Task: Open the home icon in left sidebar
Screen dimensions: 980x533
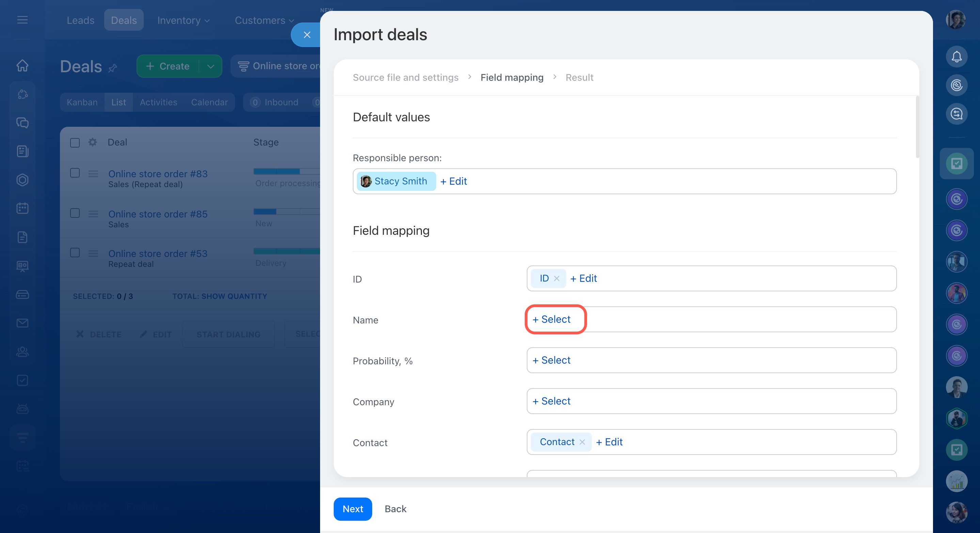Action: [x=22, y=65]
